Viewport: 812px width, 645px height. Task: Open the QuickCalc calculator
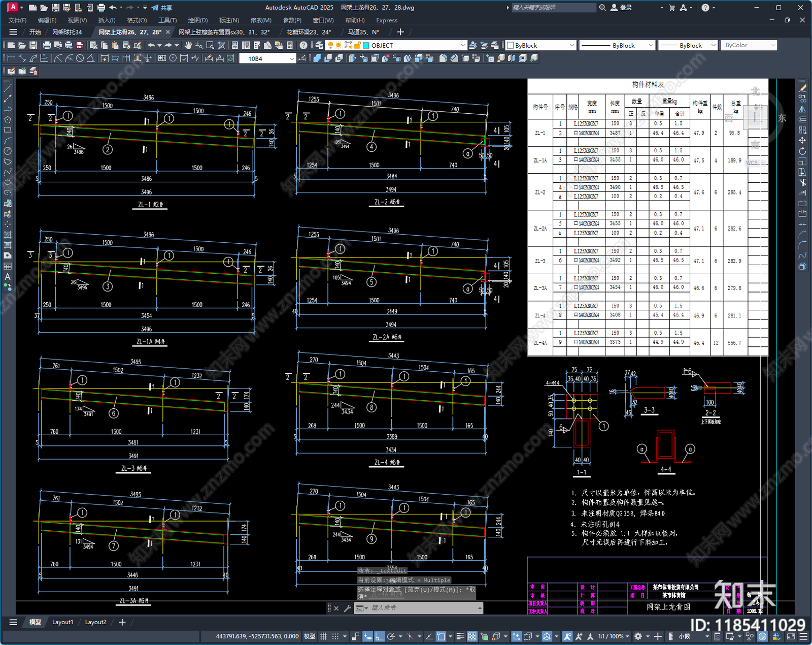(290, 45)
